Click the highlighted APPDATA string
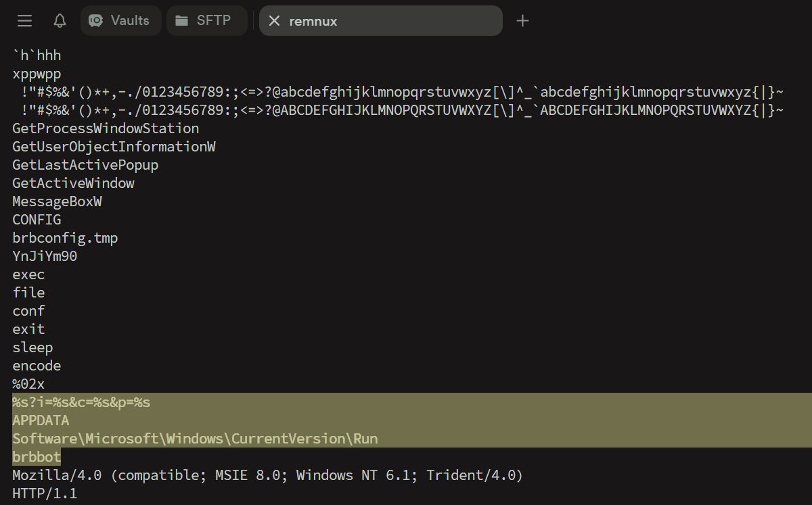The height and width of the screenshot is (505, 812). coord(41,420)
